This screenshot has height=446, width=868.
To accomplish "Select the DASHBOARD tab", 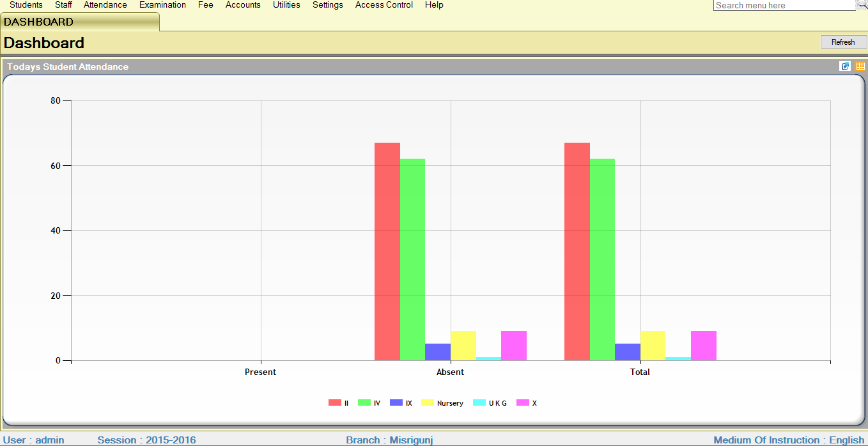I will coord(39,22).
